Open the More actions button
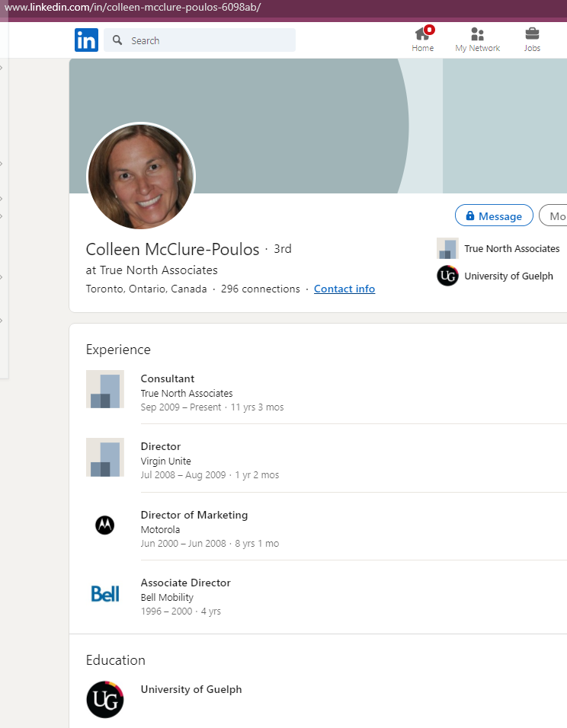Image resolution: width=567 pixels, height=728 pixels. pyautogui.click(x=554, y=216)
